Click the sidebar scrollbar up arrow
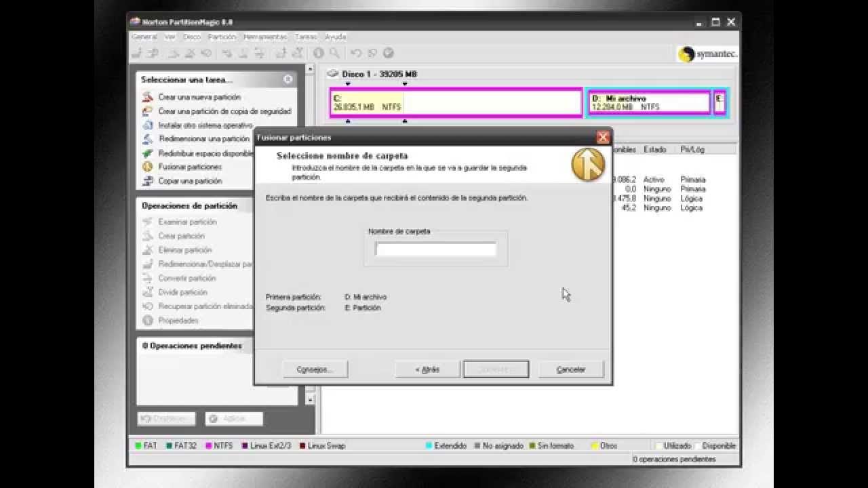Viewport: 868px width, 488px height. 311,69
